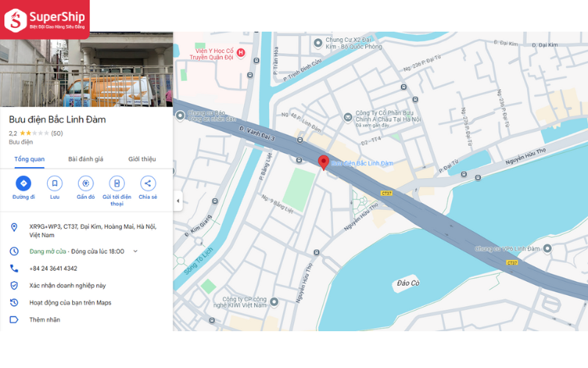Click the Thêm nhãn label icon
This screenshot has width=588, height=368.
14,319
